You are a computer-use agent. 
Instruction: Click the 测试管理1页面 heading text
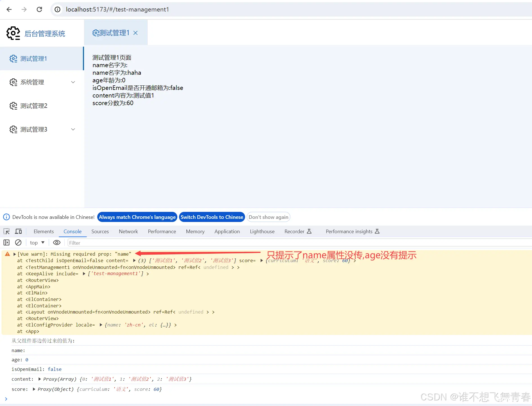pos(112,57)
